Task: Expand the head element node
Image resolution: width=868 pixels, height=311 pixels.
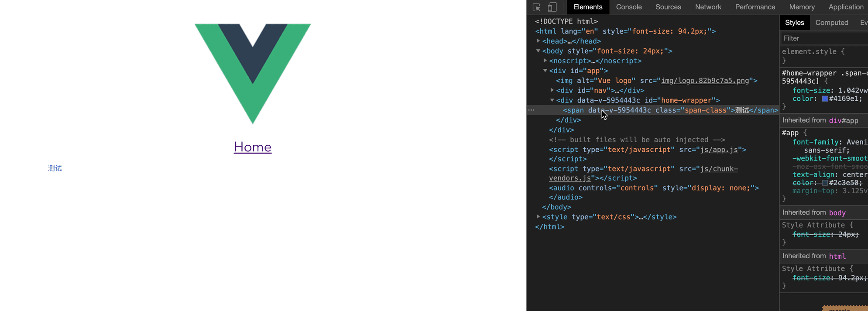Action: pos(539,41)
